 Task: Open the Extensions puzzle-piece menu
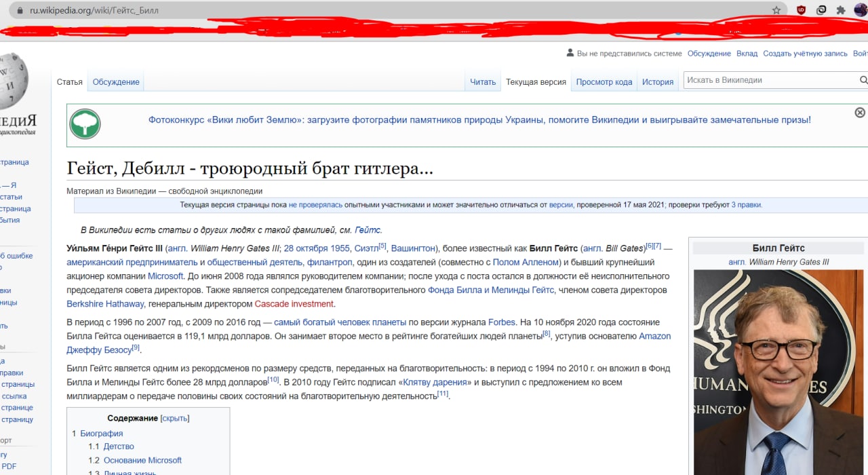pos(841,10)
